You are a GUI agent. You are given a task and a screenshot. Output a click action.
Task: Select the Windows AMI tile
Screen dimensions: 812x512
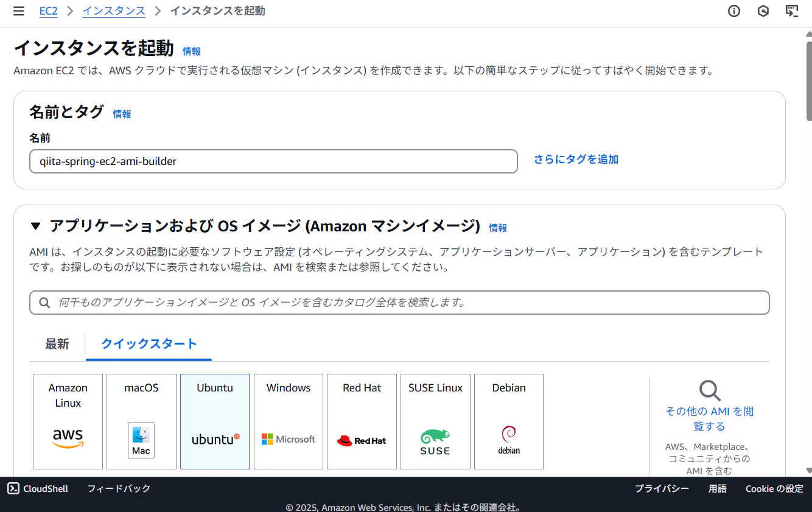(x=289, y=421)
